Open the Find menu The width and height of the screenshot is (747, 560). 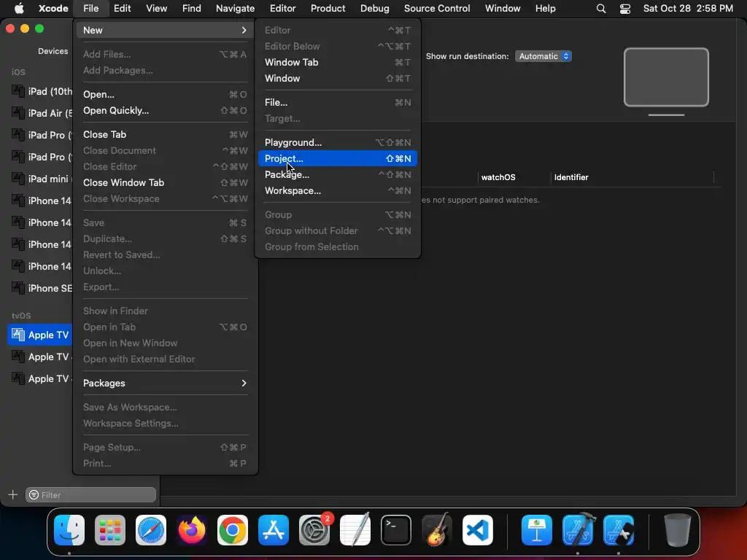[192, 9]
